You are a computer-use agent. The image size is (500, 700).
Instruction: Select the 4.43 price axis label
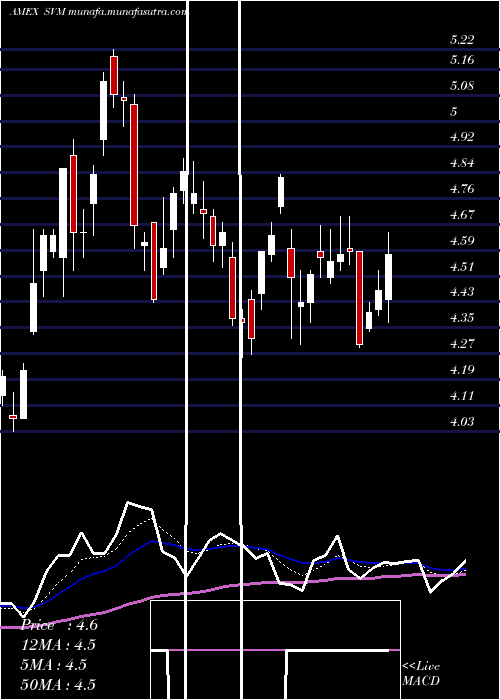pos(462,292)
